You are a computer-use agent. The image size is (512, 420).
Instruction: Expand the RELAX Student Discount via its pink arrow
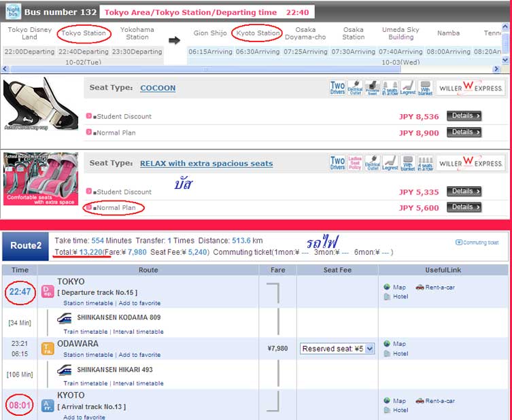pos(89,191)
